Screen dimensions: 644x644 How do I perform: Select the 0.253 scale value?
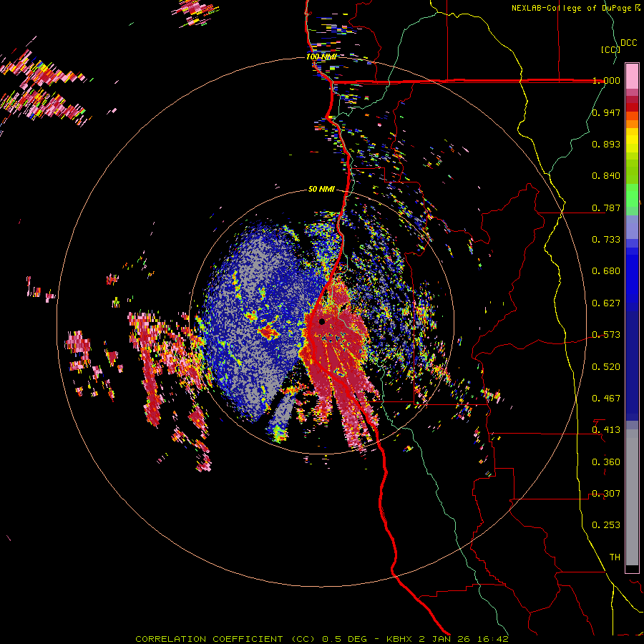[x=606, y=525]
